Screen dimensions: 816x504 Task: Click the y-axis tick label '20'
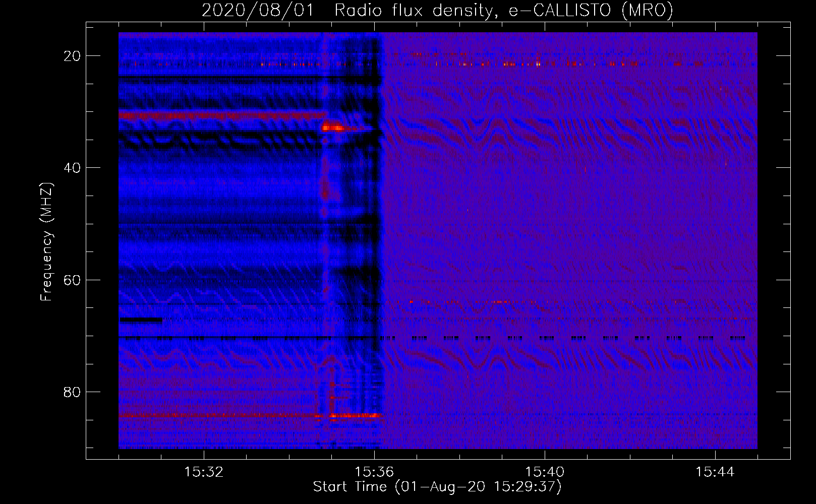click(73, 56)
